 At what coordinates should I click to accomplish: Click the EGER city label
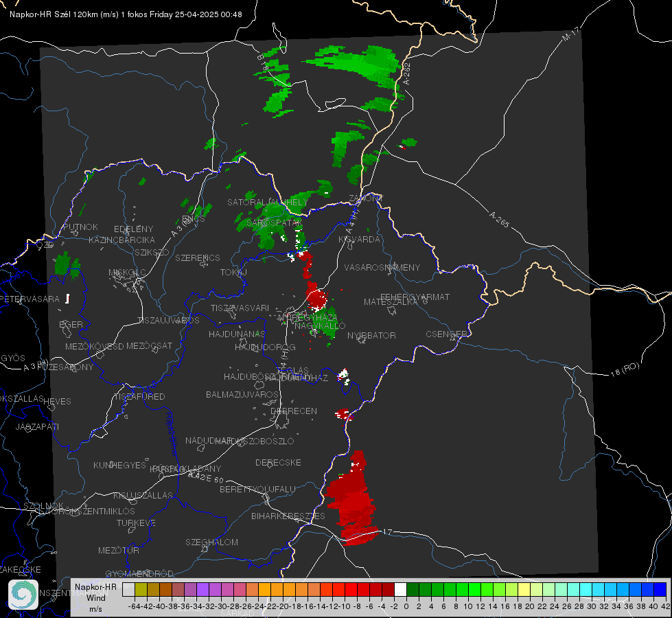[71, 324]
